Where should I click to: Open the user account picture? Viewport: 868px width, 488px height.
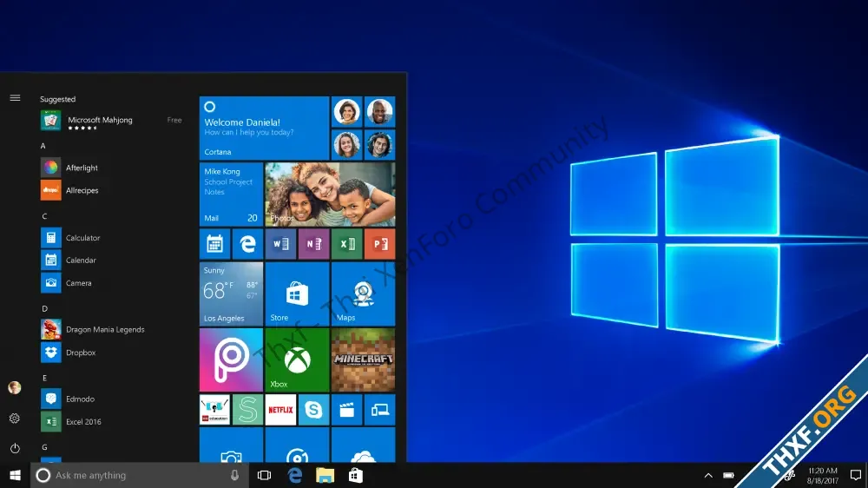click(x=15, y=388)
